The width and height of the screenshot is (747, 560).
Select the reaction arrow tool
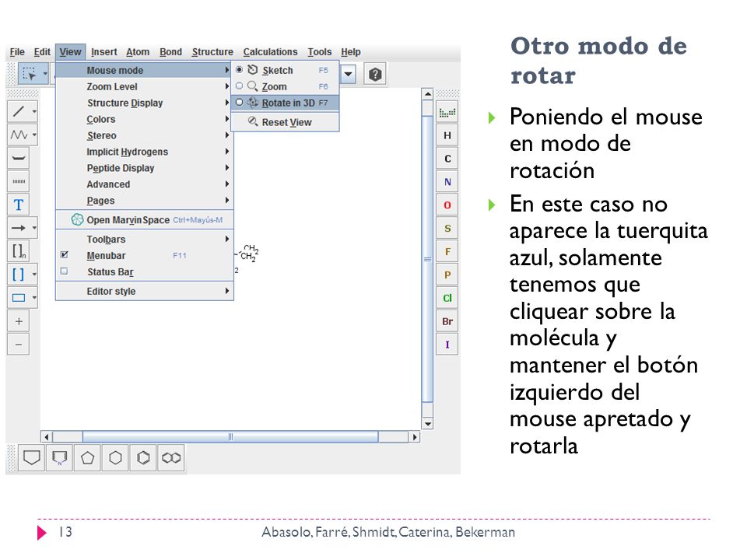point(19,228)
